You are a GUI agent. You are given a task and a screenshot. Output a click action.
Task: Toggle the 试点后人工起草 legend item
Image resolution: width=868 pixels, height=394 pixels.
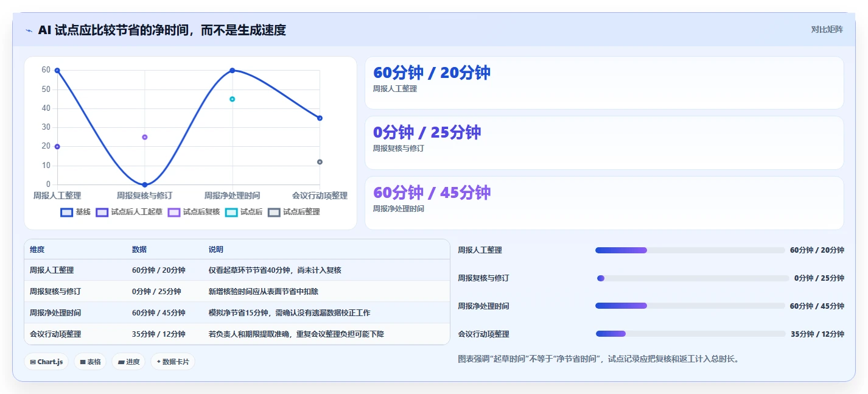pyautogui.click(x=130, y=212)
